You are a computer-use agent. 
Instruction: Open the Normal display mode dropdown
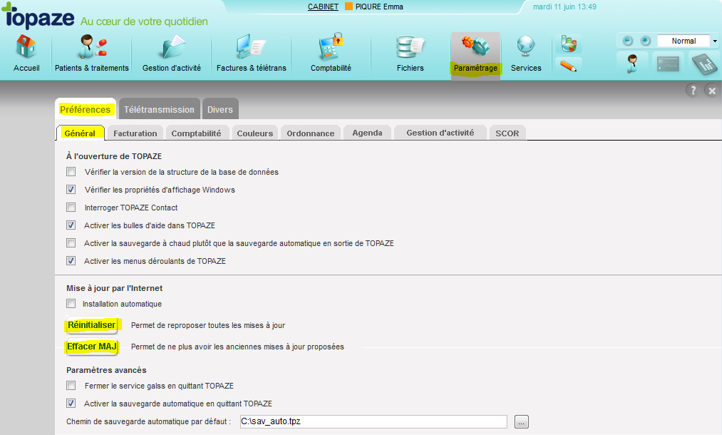[x=715, y=41]
